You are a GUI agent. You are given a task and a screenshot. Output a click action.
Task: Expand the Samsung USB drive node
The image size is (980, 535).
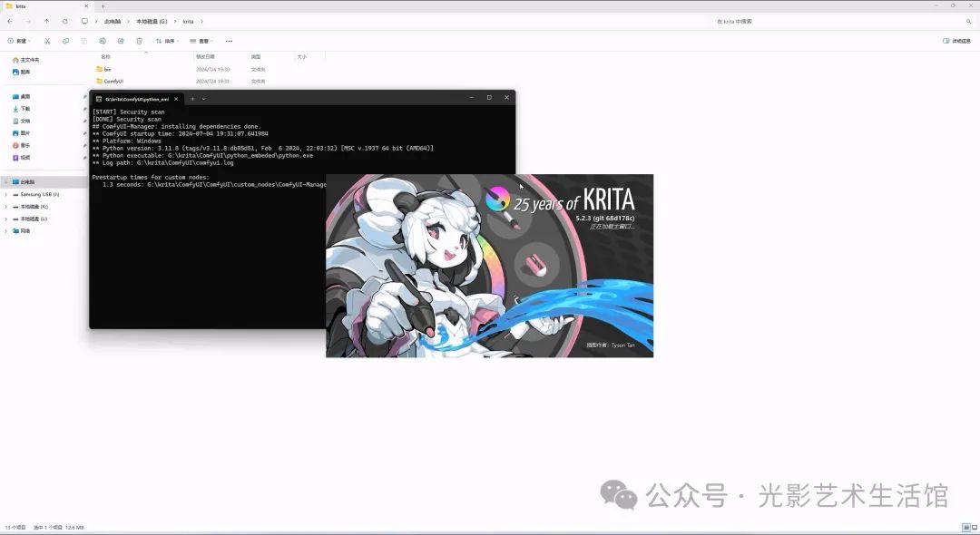pos(6,194)
